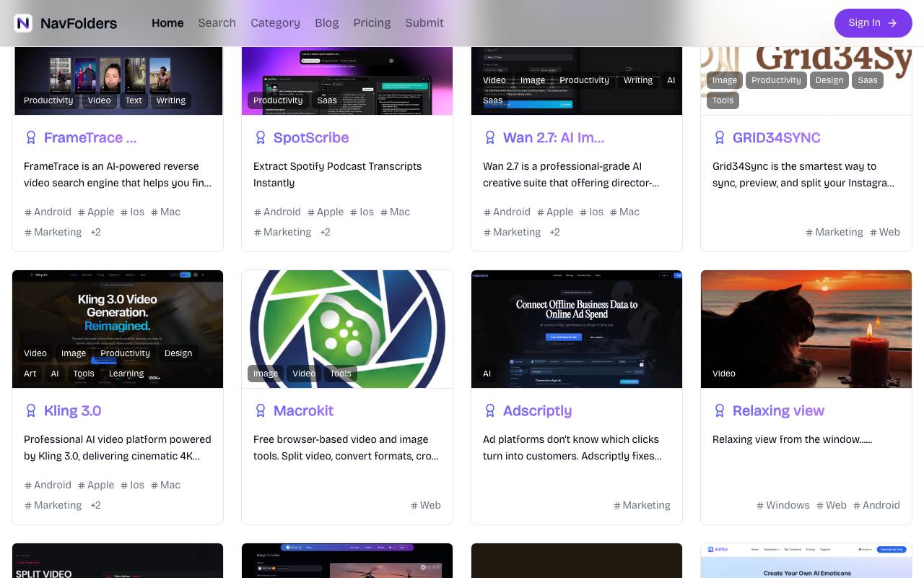Image resolution: width=924 pixels, height=578 pixels.
Task: Click the NavFolders logo icon
Action: tap(23, 23)
